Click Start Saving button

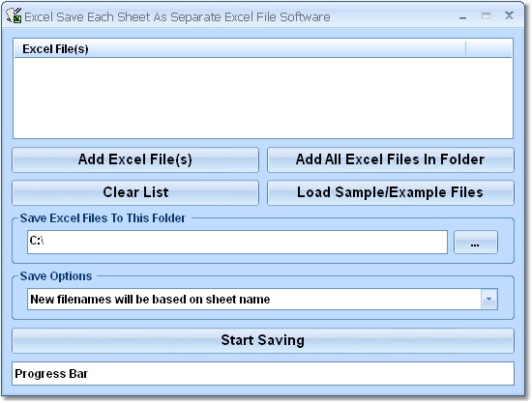click(x=263, y=340)
